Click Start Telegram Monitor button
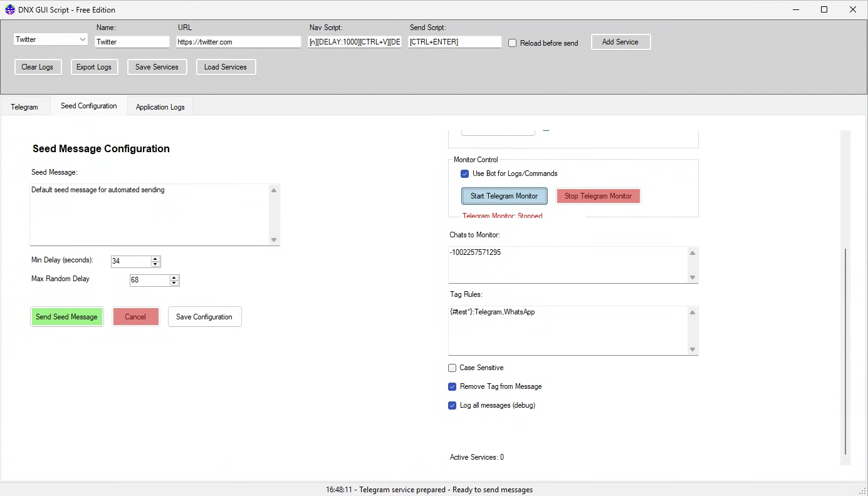Image resolution: width=868 pixels, height=496 pixels. pos(504,196)
